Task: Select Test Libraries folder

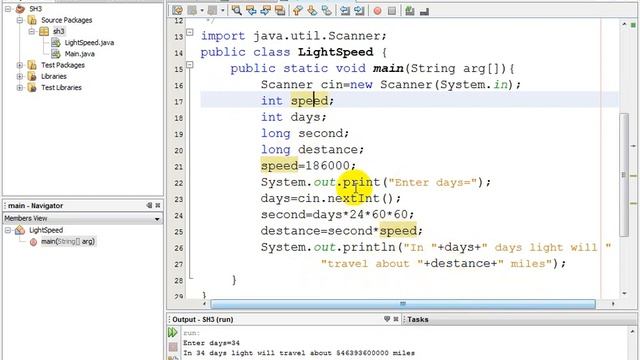Action: point(61,87)
